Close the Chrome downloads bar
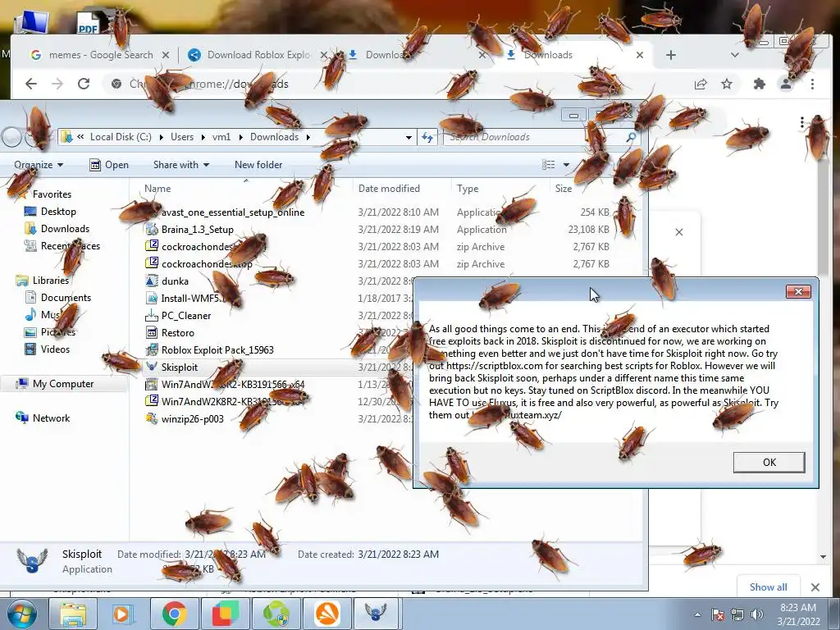 pyautogui.click(x=815, y=587)
